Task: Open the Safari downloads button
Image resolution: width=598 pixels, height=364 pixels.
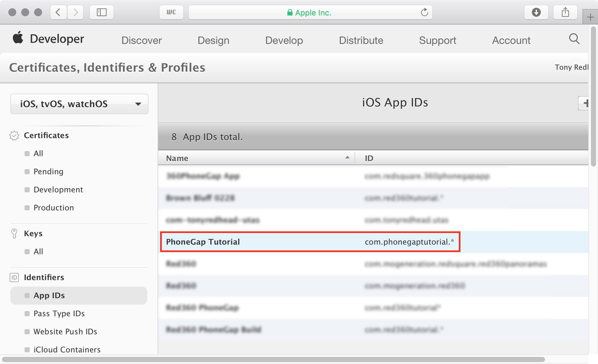Action: 536,12
